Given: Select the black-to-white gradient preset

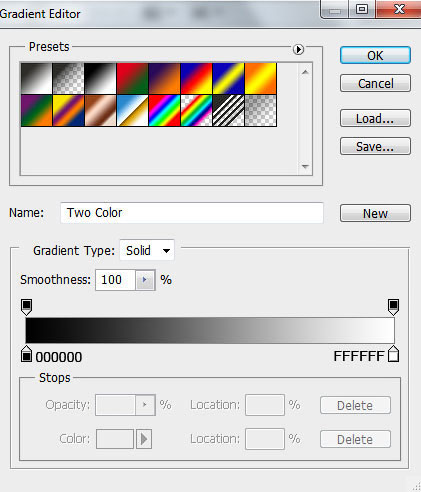Looking at the screenshot, I should point(101,79).
